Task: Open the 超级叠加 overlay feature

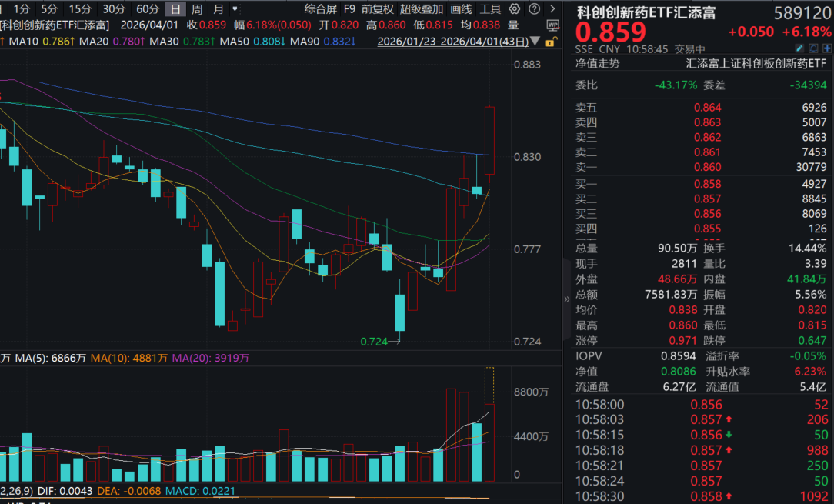Action: tap(421, 9)
